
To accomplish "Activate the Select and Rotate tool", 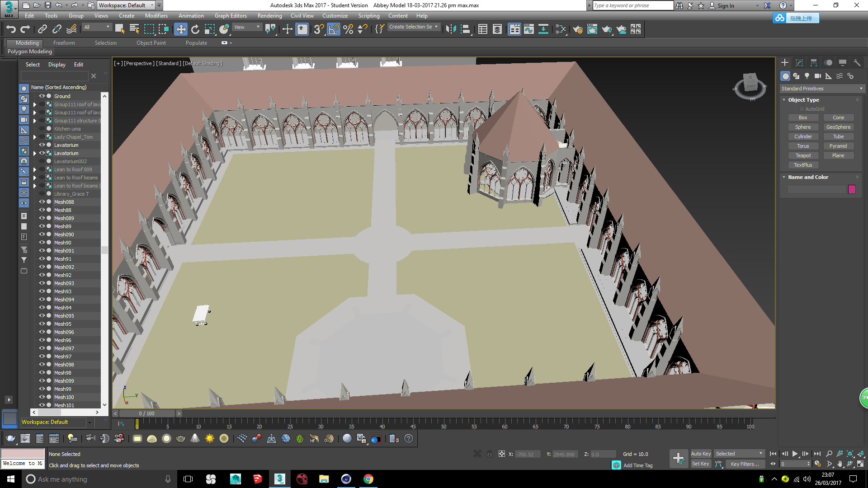I will point(195,29).
